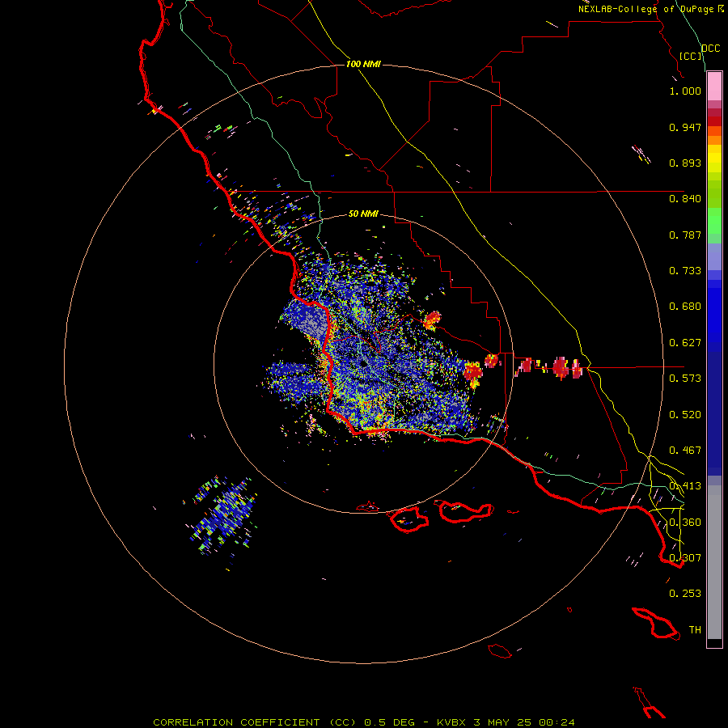
Task: Select the 0.840 scale value
Action: 685,199
